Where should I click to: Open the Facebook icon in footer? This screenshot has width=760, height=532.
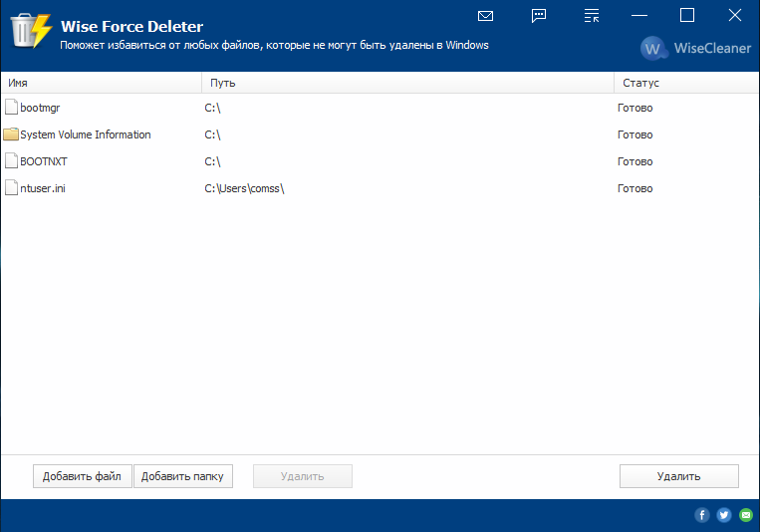coord(702,514)
